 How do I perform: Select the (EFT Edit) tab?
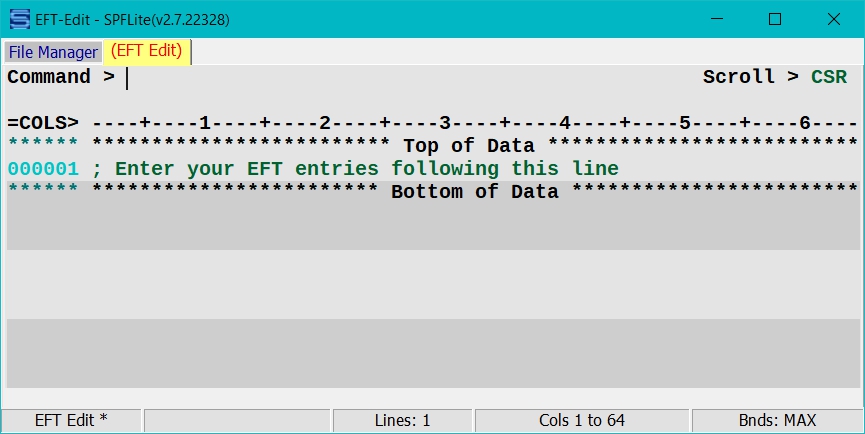[x=147, y=51]
